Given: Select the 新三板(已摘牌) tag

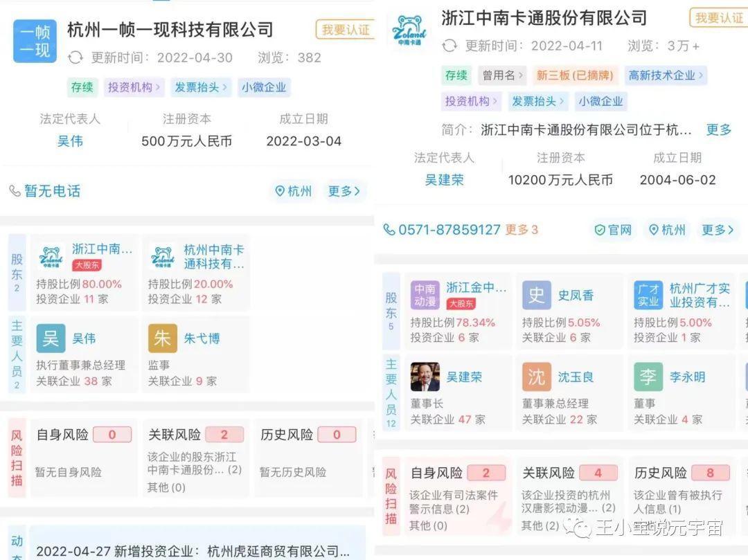Looking at the screenshot, I should pyautogui.click(x=578, y=75).
